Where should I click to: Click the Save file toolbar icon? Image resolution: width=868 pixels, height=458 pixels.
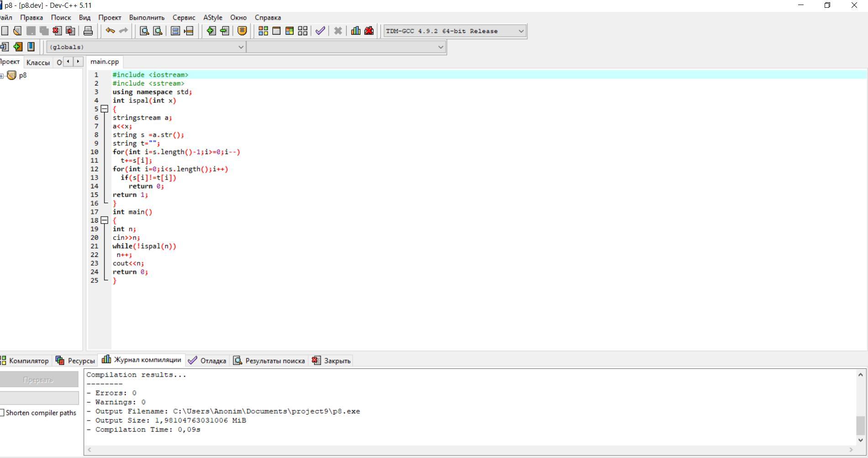click(31, 31)
